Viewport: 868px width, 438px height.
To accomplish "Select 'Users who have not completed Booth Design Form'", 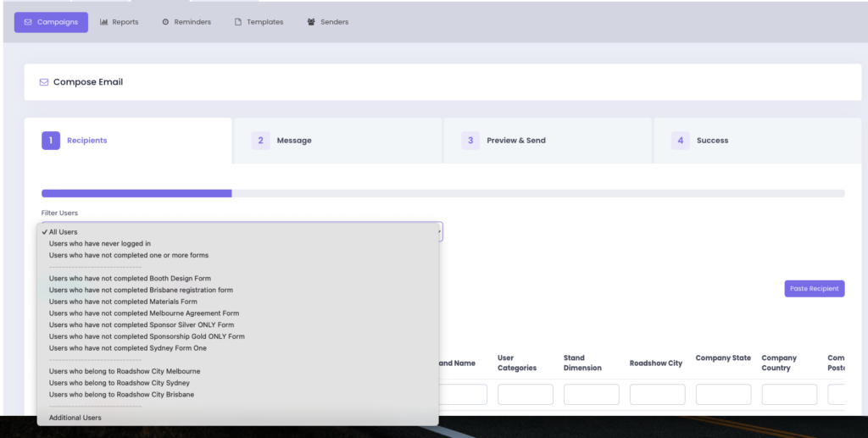I will (x=130, y=278).
